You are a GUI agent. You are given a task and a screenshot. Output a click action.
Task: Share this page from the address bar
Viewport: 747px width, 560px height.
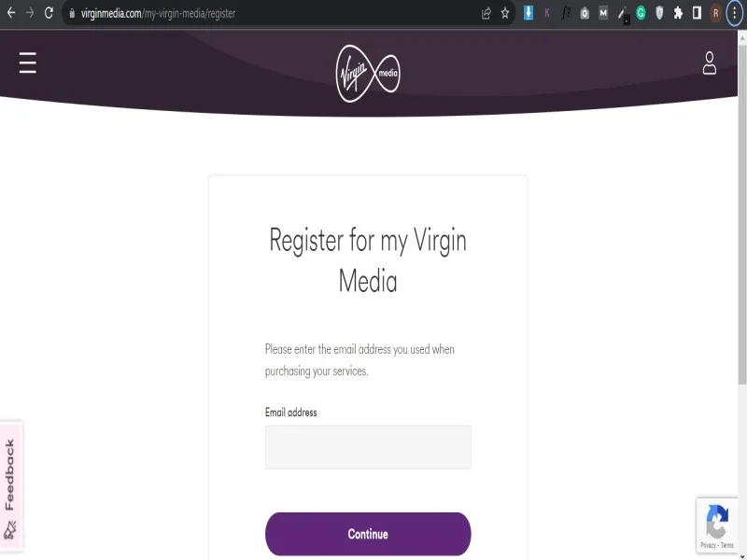coord(486,13)
